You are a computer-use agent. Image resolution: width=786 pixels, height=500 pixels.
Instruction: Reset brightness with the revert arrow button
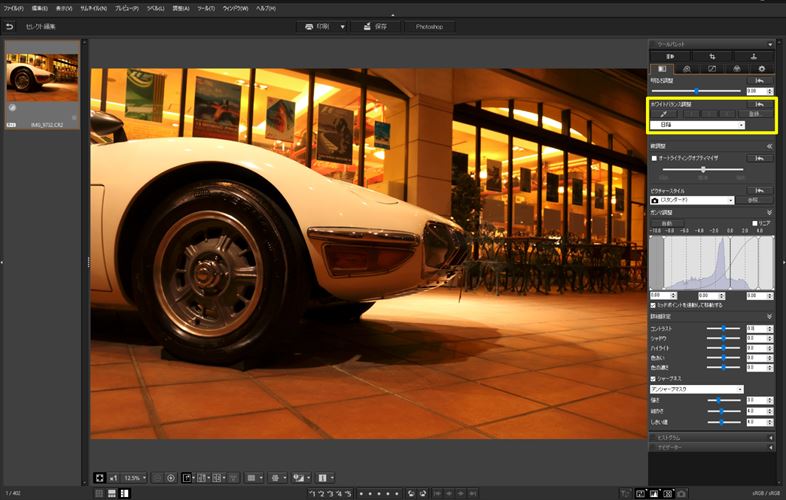click(x=759, y=81)
